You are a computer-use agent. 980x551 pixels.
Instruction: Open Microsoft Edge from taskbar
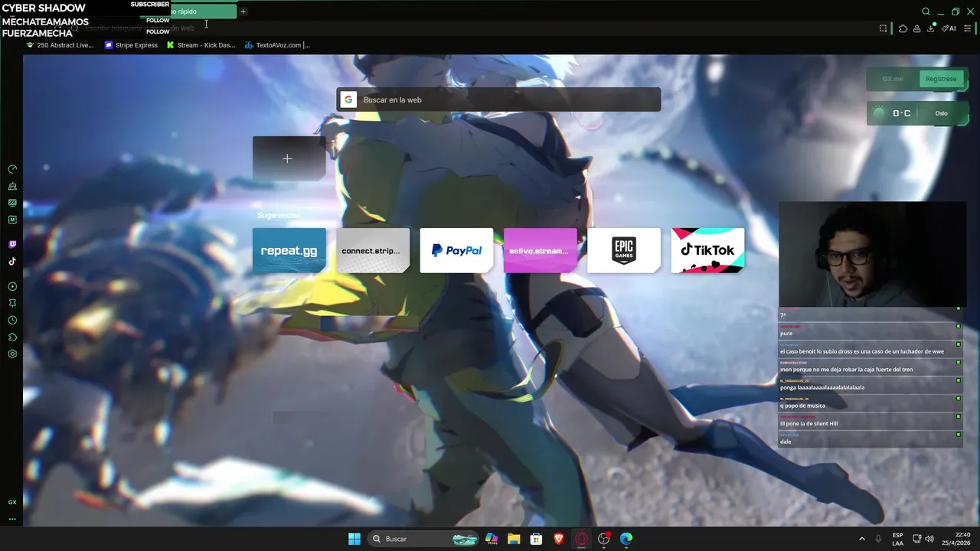626,539
